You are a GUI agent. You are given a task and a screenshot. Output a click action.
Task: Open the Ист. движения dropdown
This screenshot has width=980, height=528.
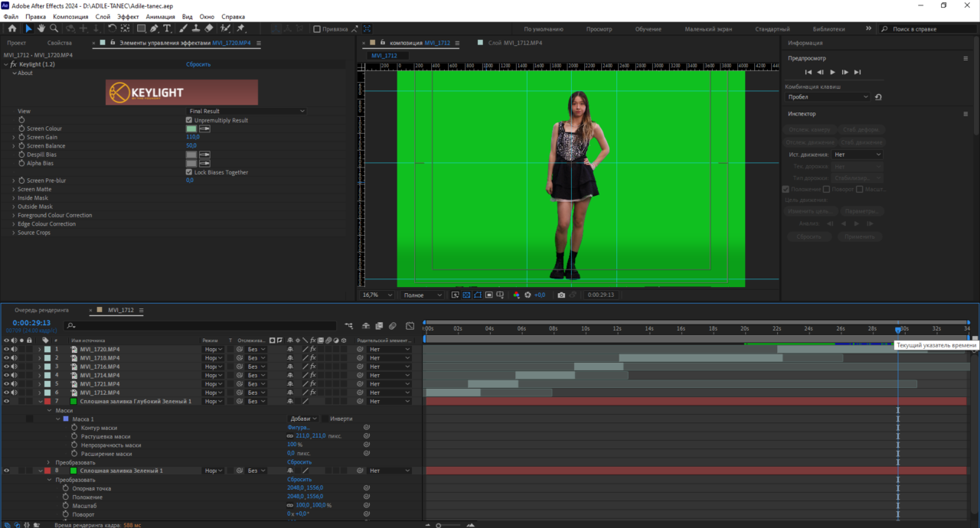click(857, 155)
